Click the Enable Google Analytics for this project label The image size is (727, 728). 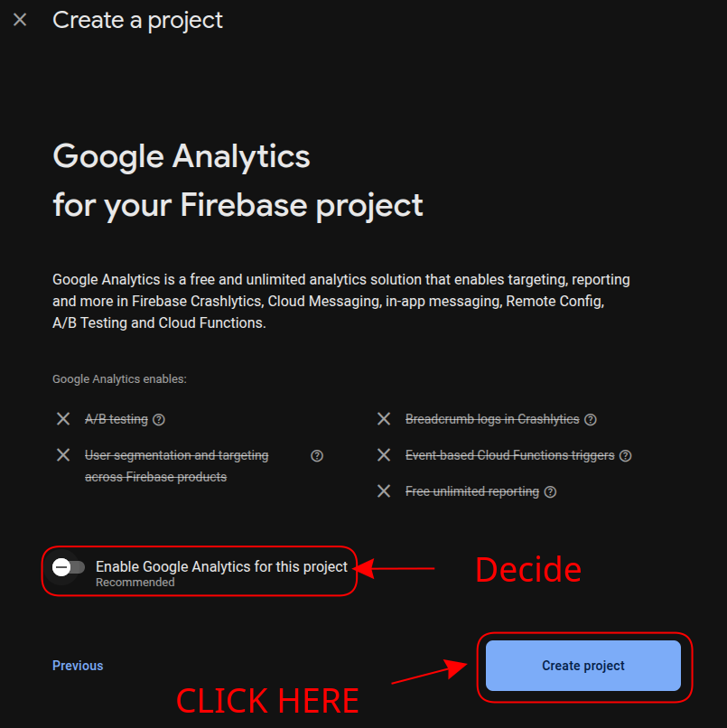[x=221, y=567]
